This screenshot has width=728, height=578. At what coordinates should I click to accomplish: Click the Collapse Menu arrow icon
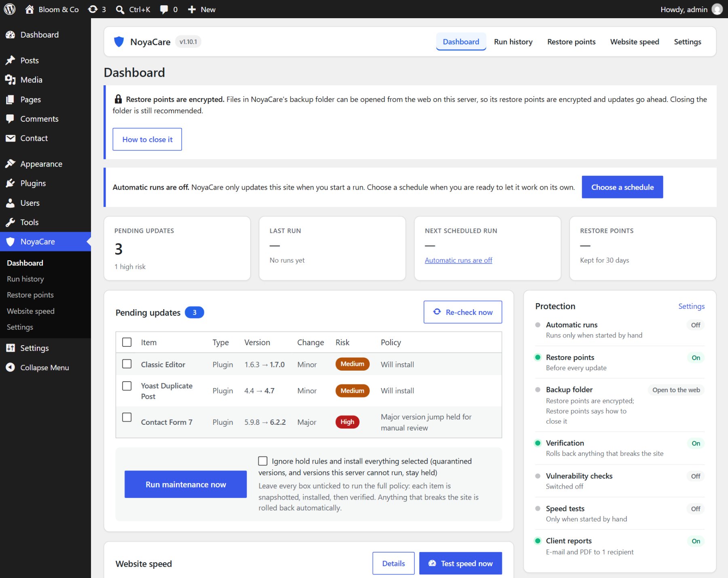tap(11, 367)
